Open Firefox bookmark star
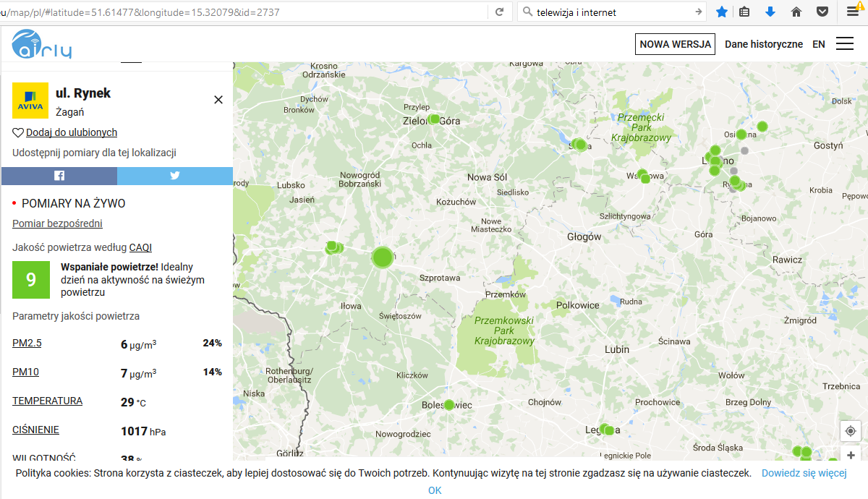 point(721,12)
